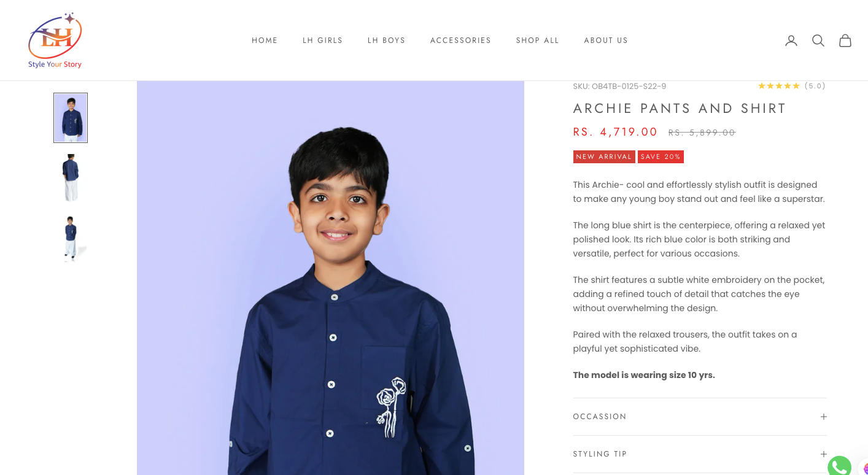This screenshot has width=868, height=475.
Task: Open the search magnifier icon
Action: click(x=818, y=41)
